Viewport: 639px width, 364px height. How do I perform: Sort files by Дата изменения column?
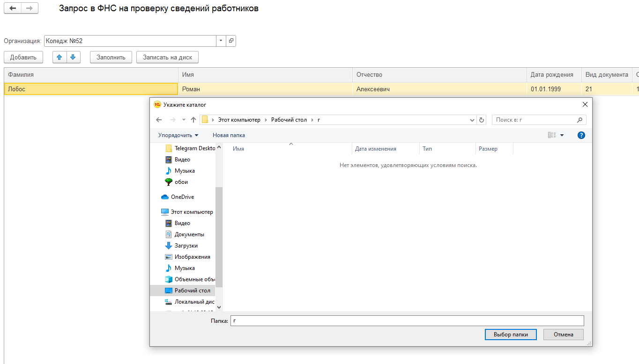[x=386, y=149]
